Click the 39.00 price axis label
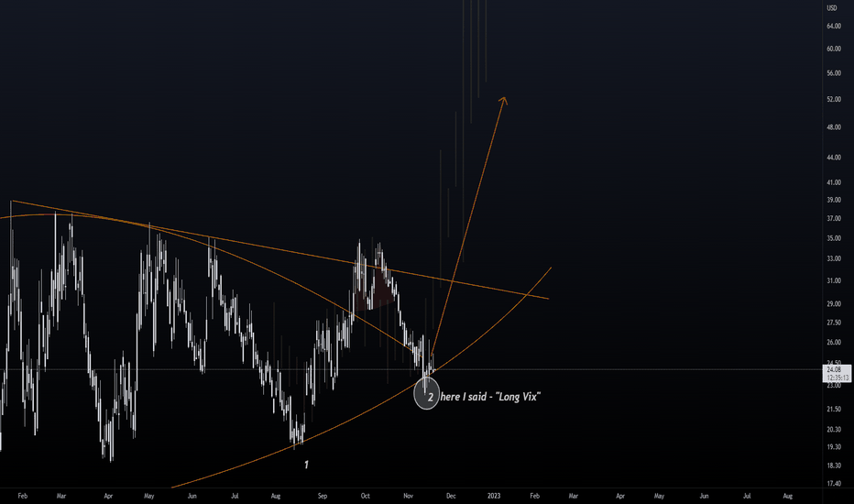The height and width of the screenshot is (504, 854). coord(834,200)
